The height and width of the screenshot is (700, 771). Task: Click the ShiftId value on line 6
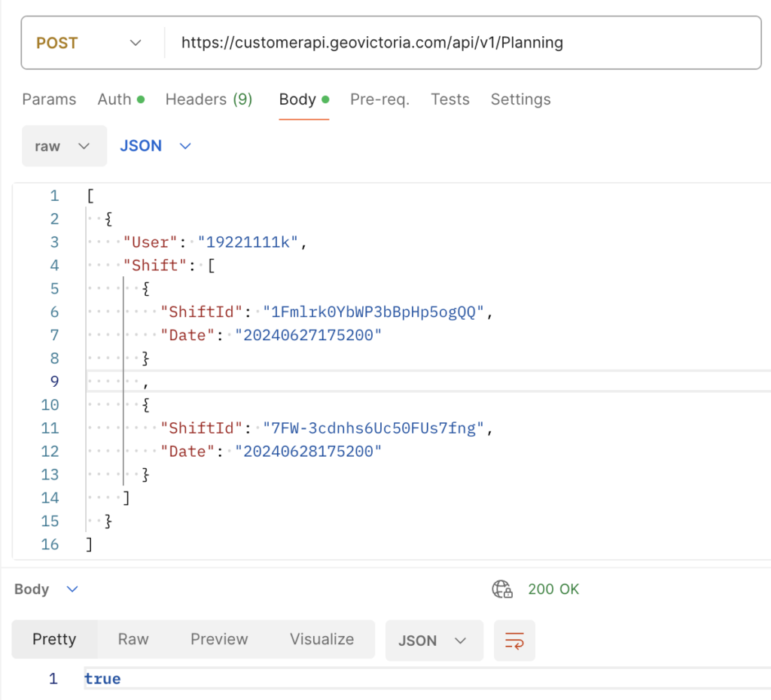pos(373,312)
